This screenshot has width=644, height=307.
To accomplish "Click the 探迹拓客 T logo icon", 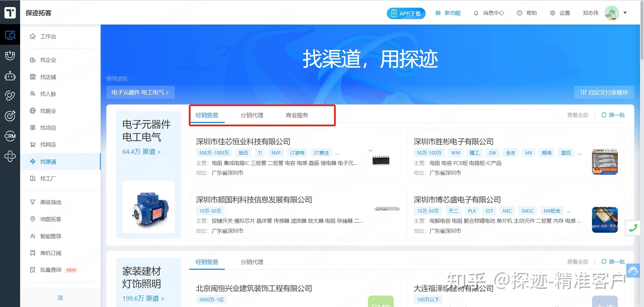I will point(10,12).
